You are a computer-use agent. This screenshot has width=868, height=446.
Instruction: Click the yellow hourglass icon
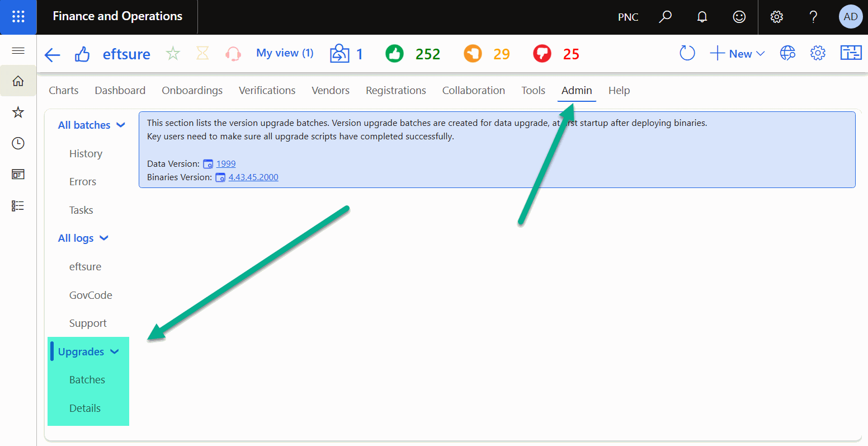pos(202,54)
